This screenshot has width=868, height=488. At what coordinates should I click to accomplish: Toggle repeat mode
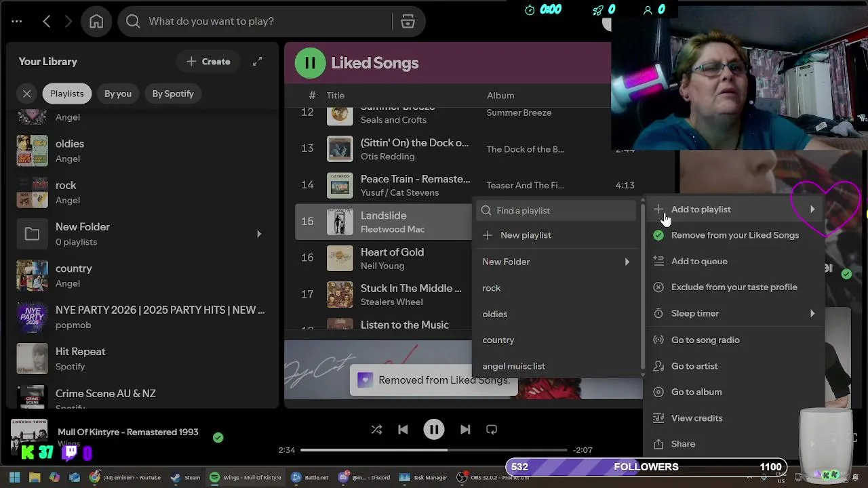click(x=492, y=430)
